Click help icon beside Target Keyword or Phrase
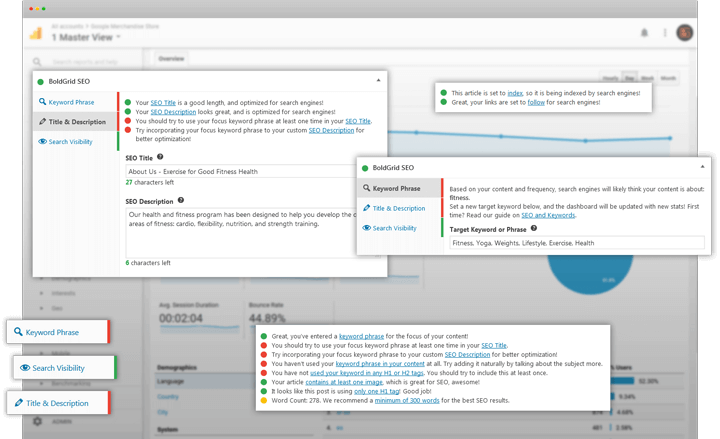 [534, 228]
